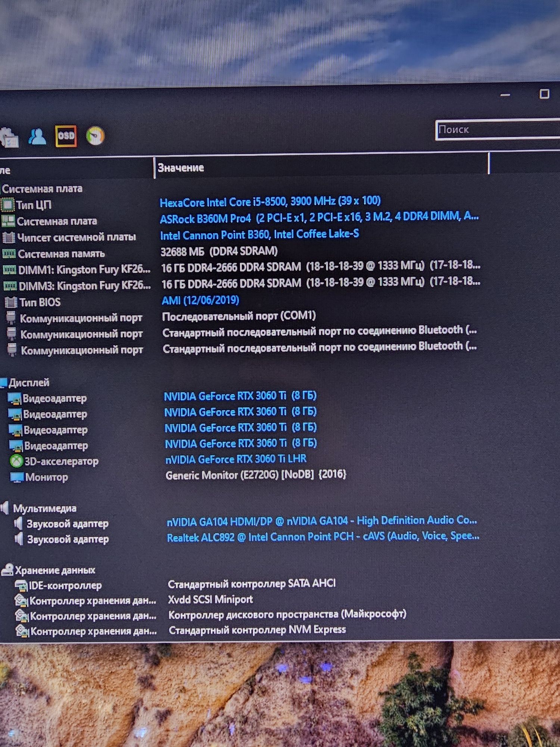The width and height of the screenshot is (560, 747).
Task: Open nVIDIA GA104 HDMI/DP audio link
Action: coord(322,521)
